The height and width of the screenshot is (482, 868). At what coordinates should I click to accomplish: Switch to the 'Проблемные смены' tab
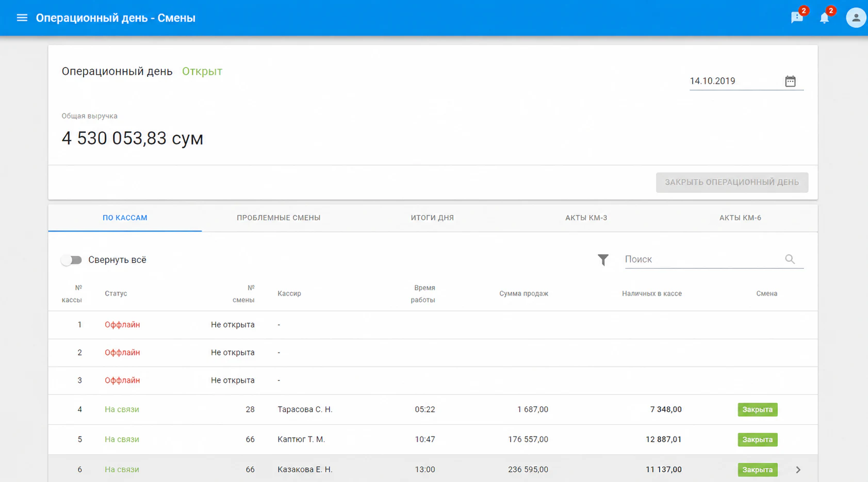[x=279, y=218]
